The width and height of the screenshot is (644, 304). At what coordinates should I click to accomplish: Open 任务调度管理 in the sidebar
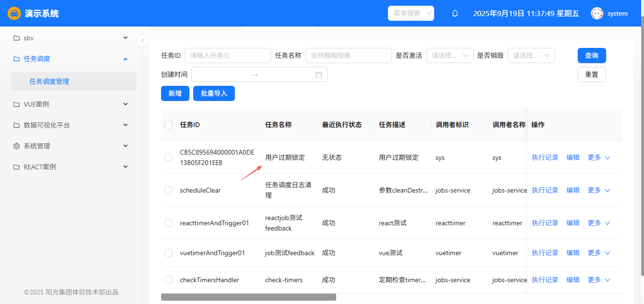pyautogui.click(x=49, y=82)
